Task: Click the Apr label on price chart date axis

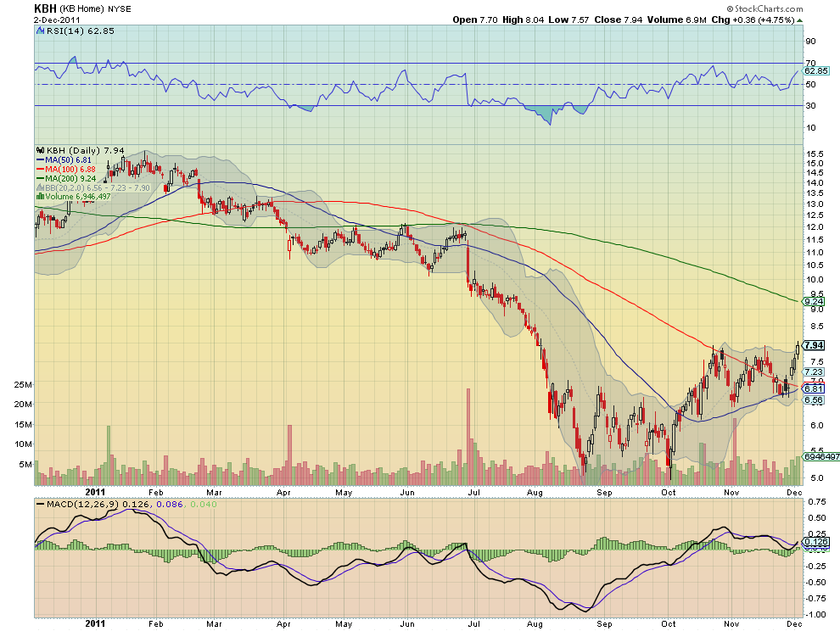Action: (x=283, y=492)
